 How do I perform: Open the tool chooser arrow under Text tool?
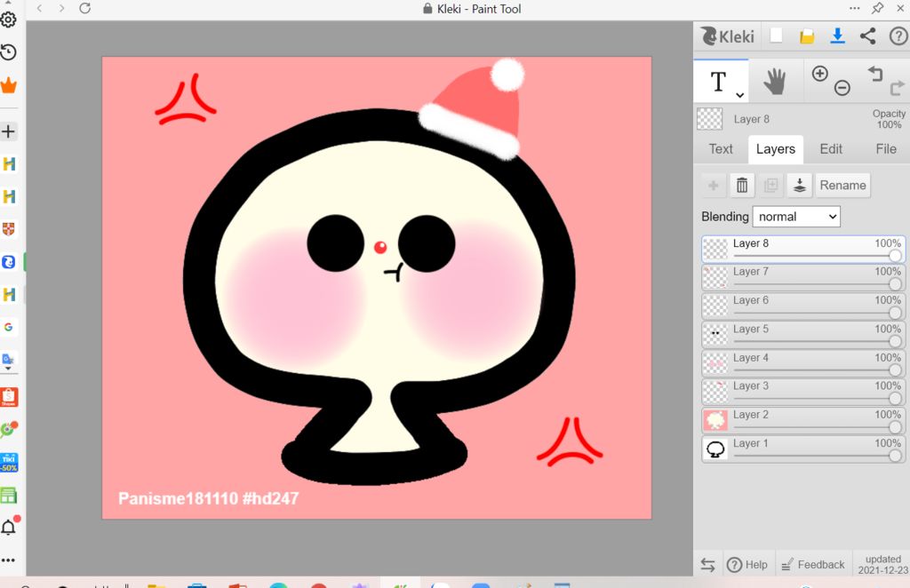pyautogui.click(x=740, y=94)
